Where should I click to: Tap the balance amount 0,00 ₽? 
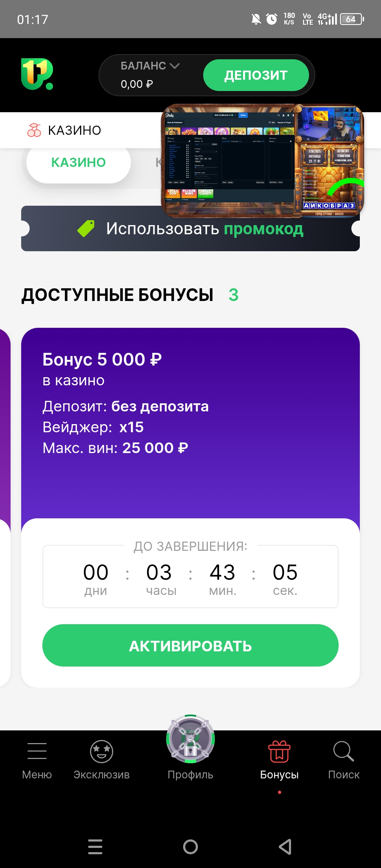137,84
